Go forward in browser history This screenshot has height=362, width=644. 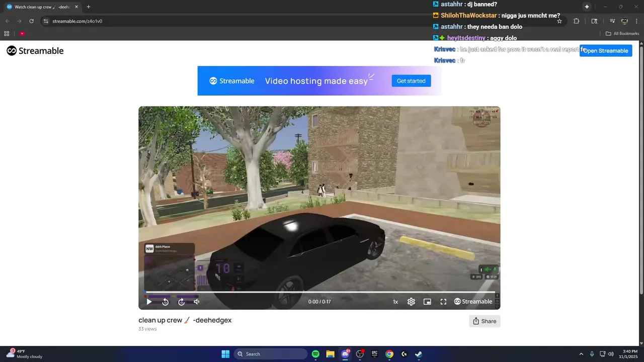[19, 21]
